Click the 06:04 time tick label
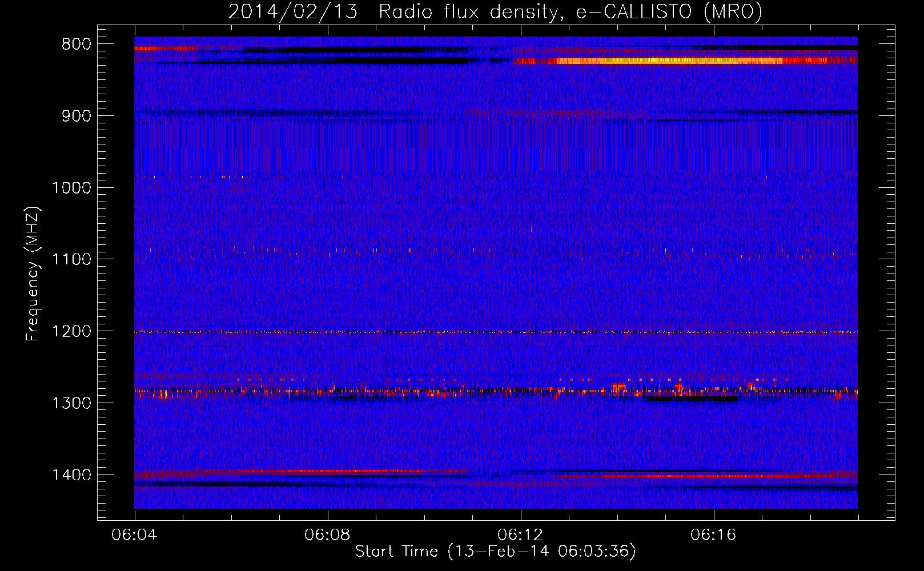The image size is (924, 571). pos(135,535)
